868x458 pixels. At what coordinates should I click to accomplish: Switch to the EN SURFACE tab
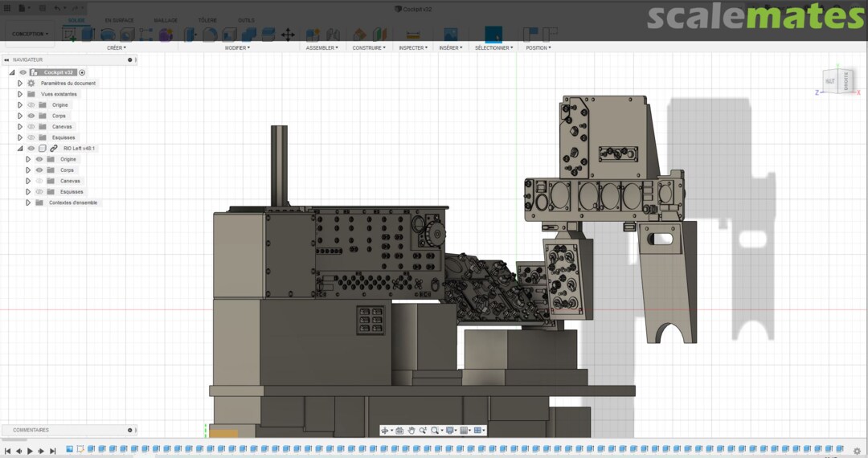point(119,20)
